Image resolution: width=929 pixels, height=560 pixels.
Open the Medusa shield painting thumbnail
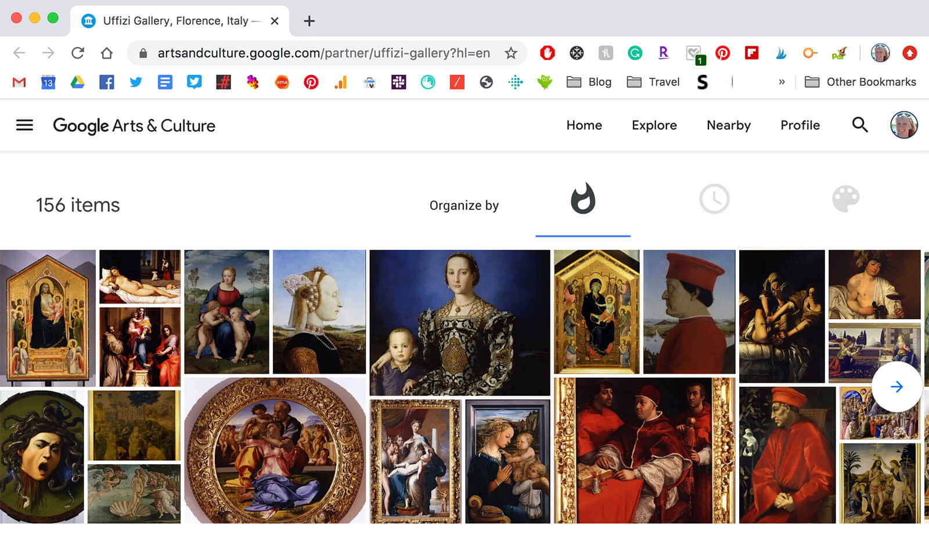42,457
